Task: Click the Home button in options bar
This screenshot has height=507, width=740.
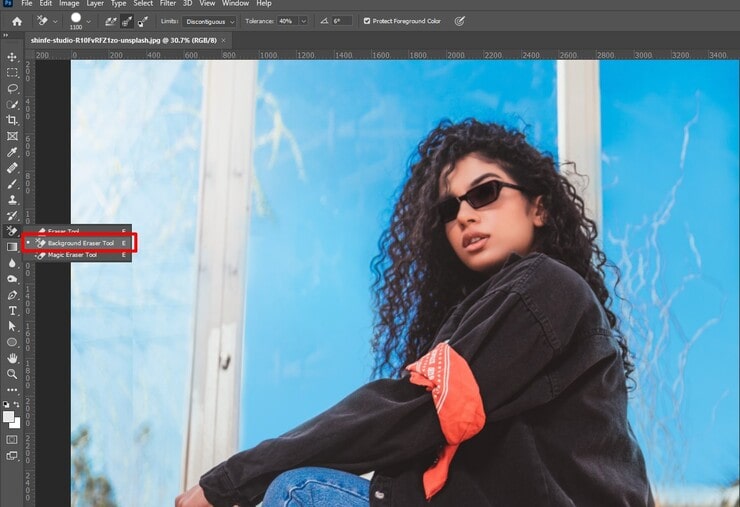Action: point(17,21)
